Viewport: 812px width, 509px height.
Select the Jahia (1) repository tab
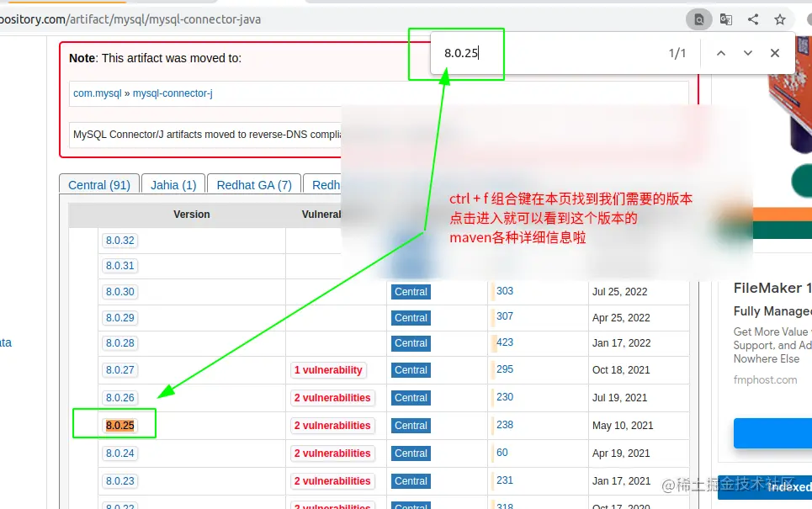(x=172, y=184)
